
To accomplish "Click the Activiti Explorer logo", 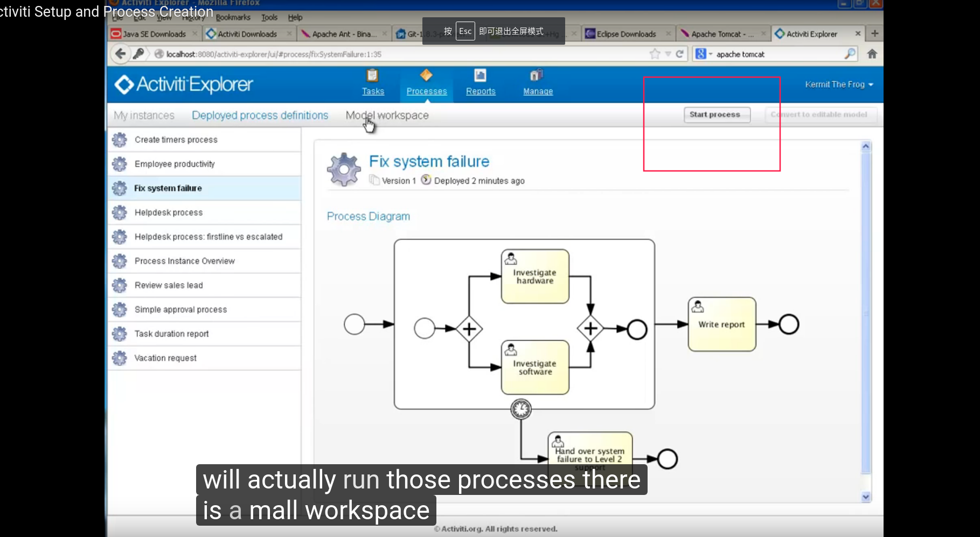I will [x=184, y=85].
